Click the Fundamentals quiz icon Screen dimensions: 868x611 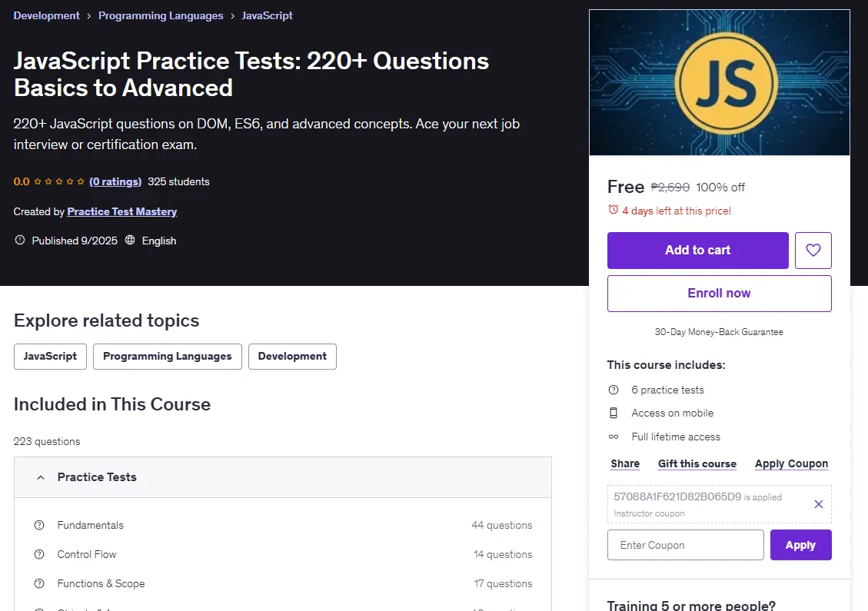point(39,525)
